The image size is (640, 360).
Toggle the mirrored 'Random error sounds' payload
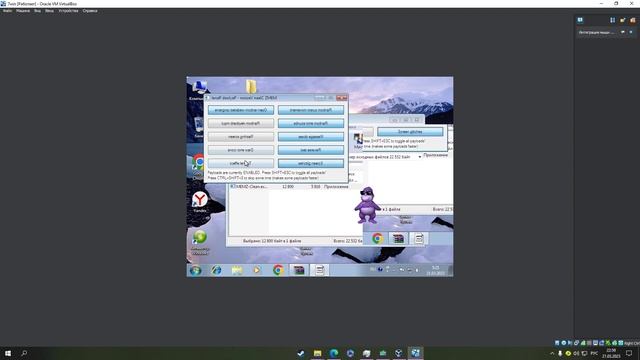[311, 123]
